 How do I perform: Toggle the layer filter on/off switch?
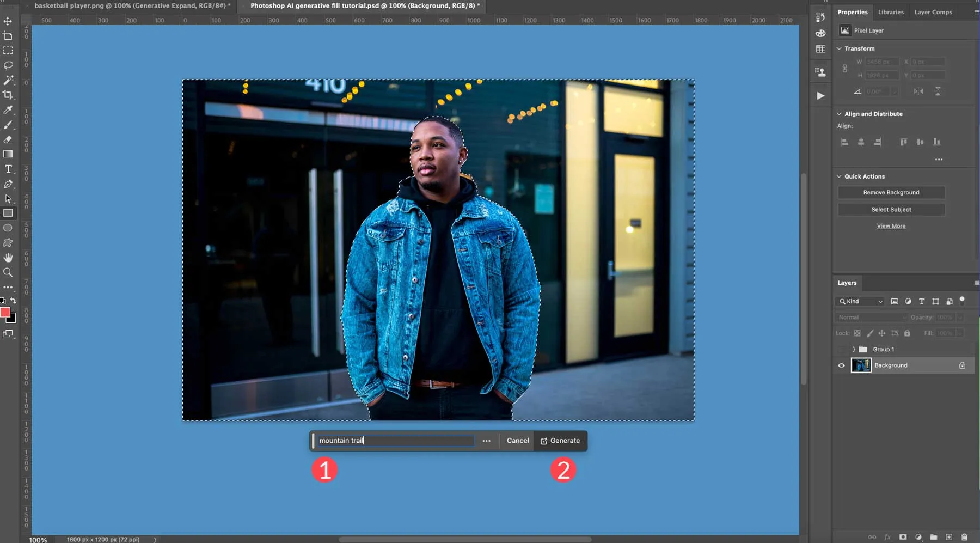[962, 300]
